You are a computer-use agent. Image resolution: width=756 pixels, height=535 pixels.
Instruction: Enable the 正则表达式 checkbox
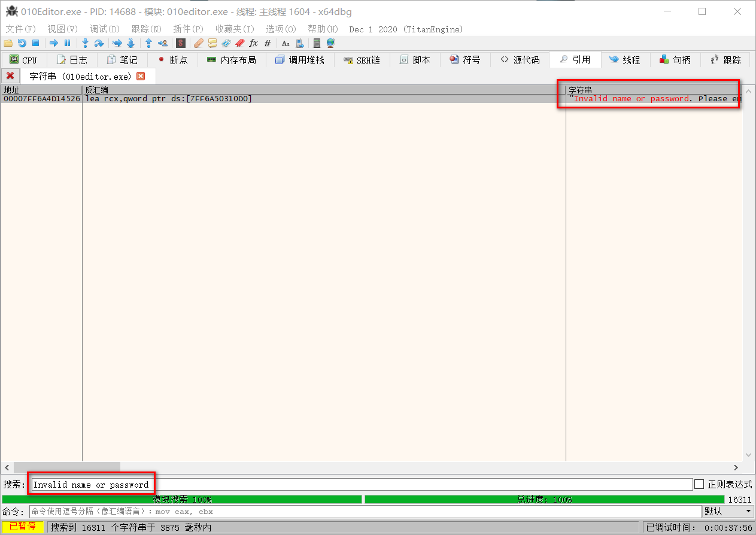click(699, 484)
